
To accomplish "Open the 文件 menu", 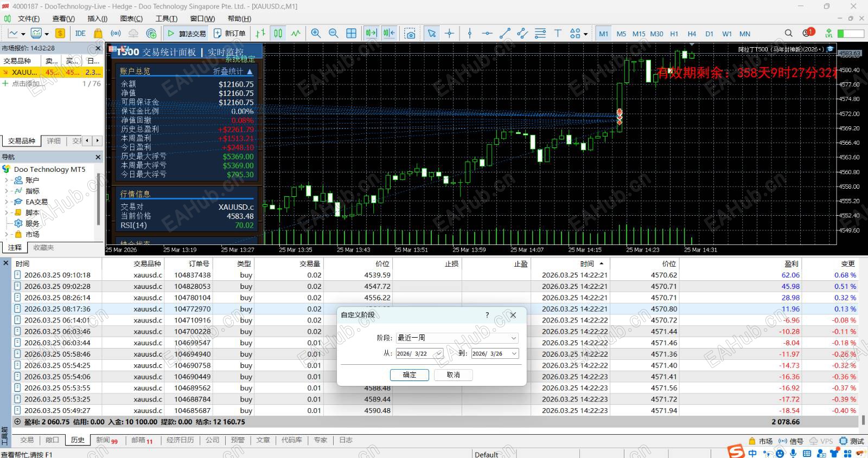I will click(29, 18).
